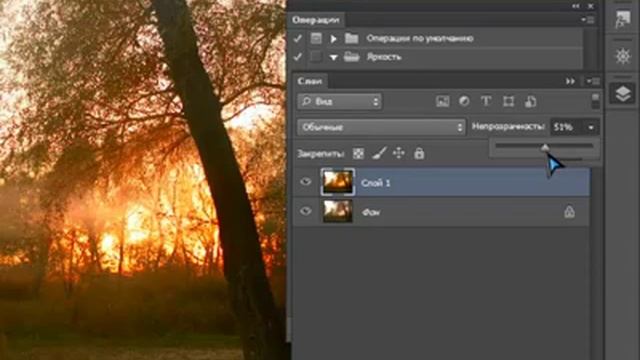Toggle dialog box for Операции по умолчанию

pos(316,38)
